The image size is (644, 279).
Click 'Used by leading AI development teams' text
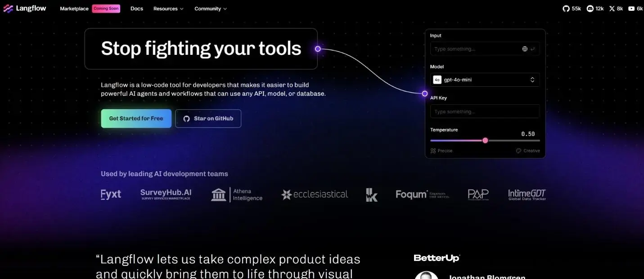pyautogui.click(x=164, y=174)
